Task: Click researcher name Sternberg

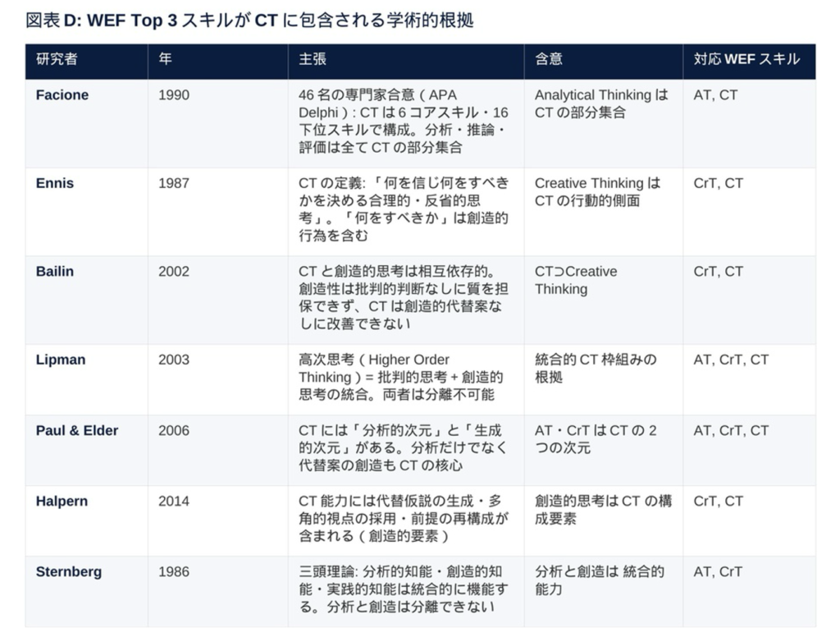Action: point(69,572)
